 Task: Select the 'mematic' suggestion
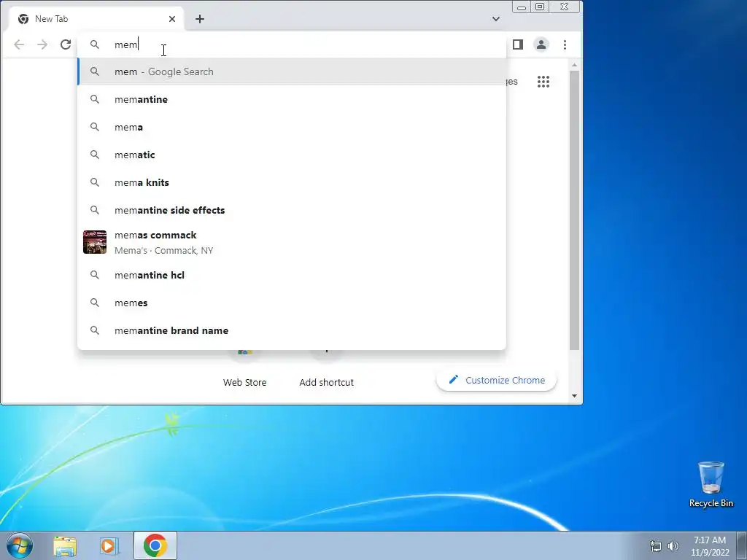pos(292,155)
